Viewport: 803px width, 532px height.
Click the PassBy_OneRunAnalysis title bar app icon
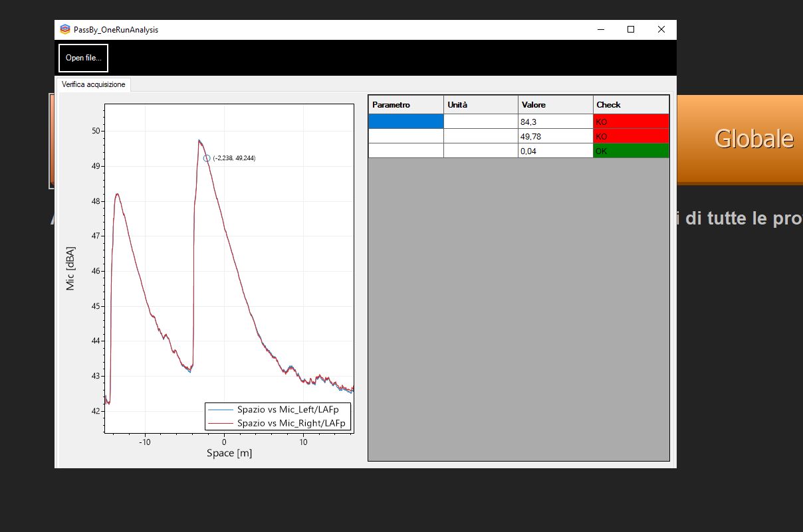pyautogui.click(x=64, y=29)
